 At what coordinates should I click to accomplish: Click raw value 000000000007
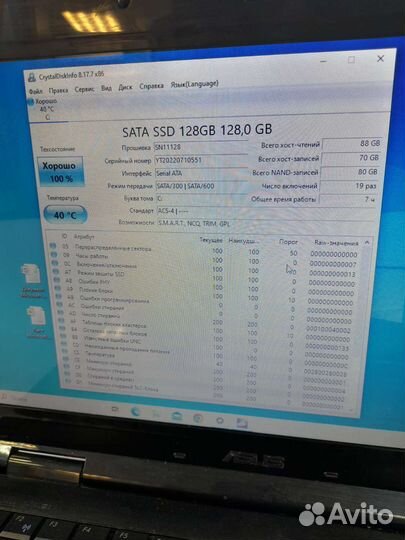click(333, 264)
